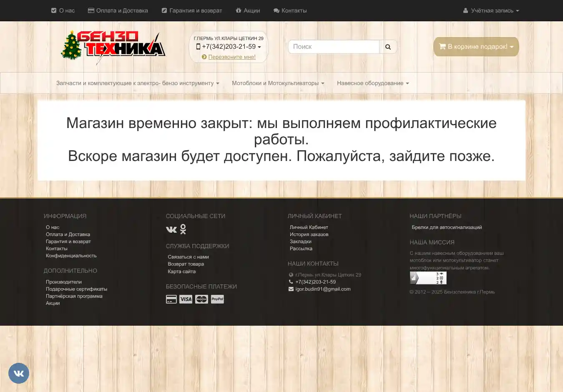Open the cart dropdown button

pos(476,47)
